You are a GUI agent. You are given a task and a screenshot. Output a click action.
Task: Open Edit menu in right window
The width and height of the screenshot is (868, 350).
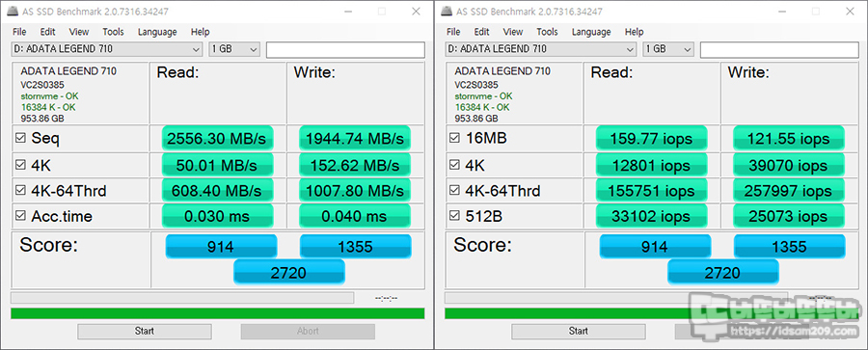(481, 32)
